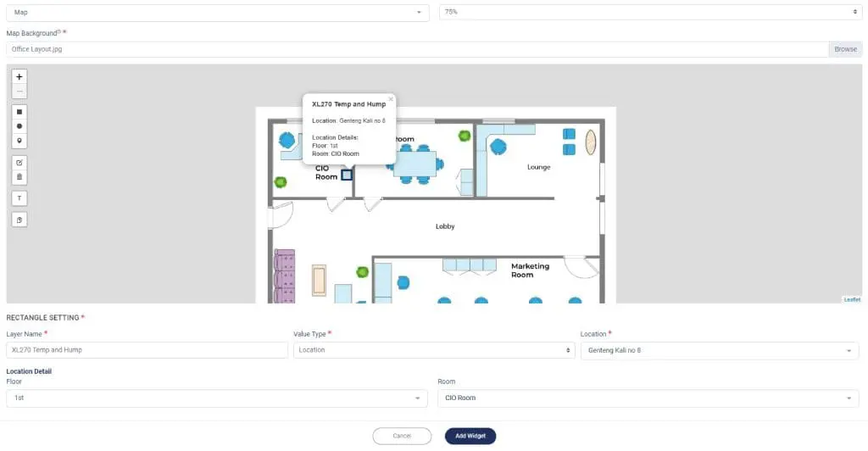Zoom out of the map
Image resolution: width=868 pixels, height=451 pixels.
pyautogui.click(x=19, y=91)
